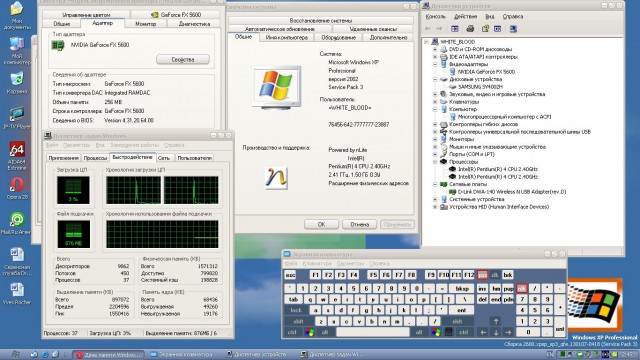Collapse Сетевые платы tree node
The height and width of the screenshot is (360, 640).
(x=435, y=184)
